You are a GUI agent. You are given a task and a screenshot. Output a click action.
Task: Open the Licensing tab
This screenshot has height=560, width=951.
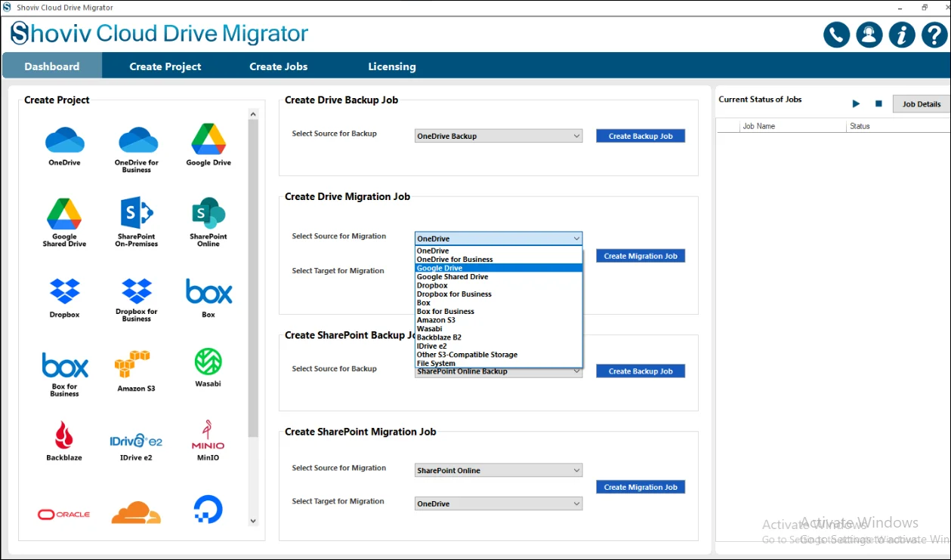[392, 66]
